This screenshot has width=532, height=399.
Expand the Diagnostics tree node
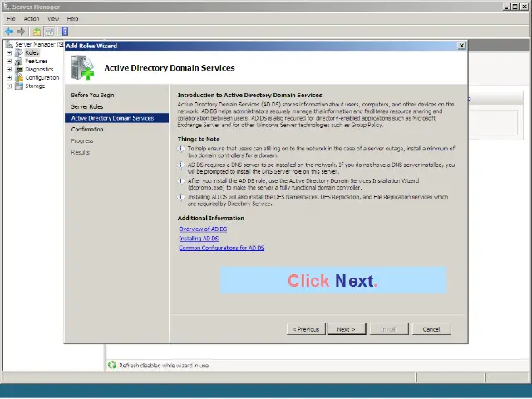pyautogui.click(x=9, y=70)
